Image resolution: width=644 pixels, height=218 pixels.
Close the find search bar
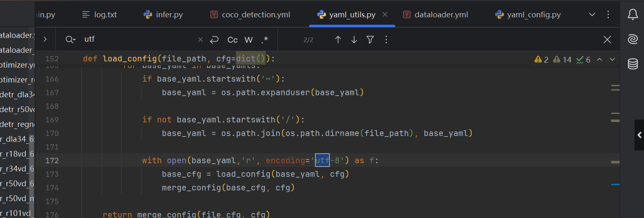pyautogui.click(x=607, y=40)
